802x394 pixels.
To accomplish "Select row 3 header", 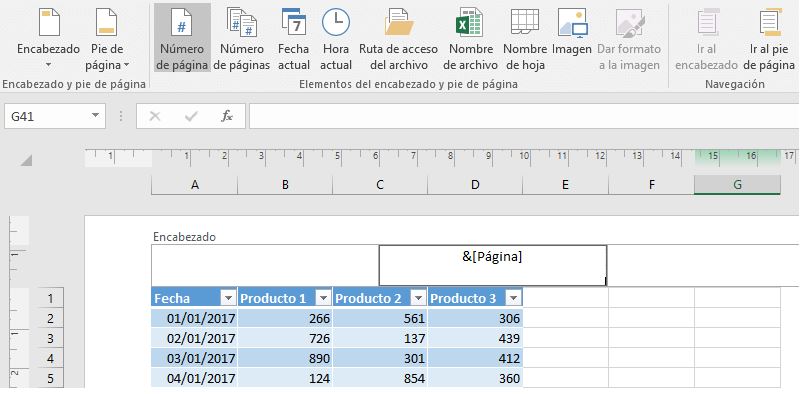I will [x=50, y=338].
